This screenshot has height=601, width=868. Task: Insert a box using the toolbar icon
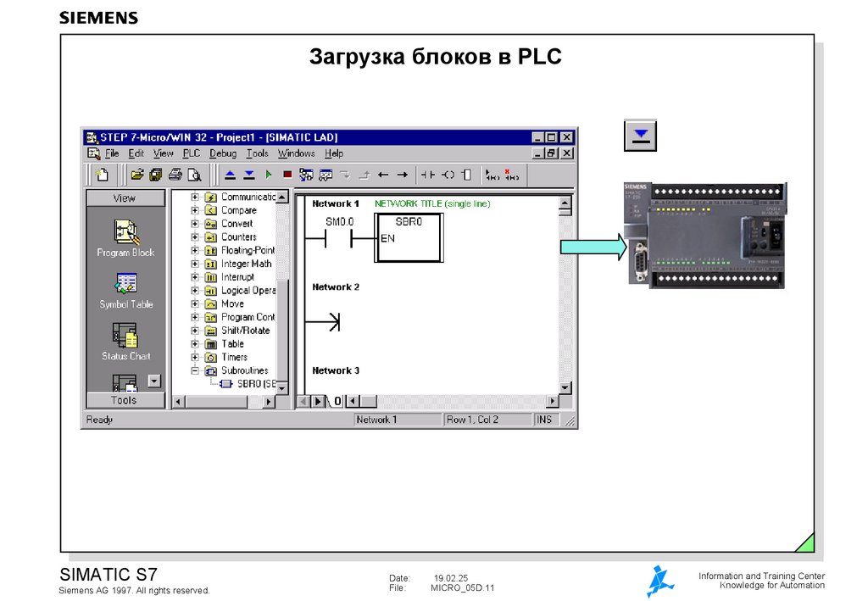[467, 175]
